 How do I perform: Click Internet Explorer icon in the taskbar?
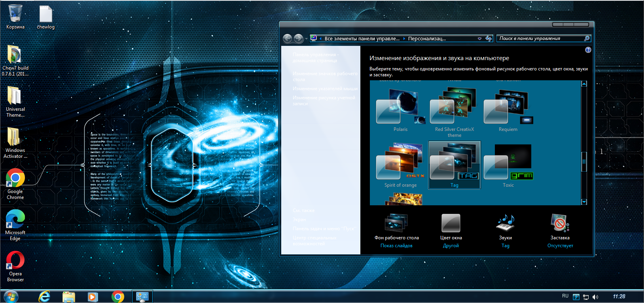(x=44, y=296)
